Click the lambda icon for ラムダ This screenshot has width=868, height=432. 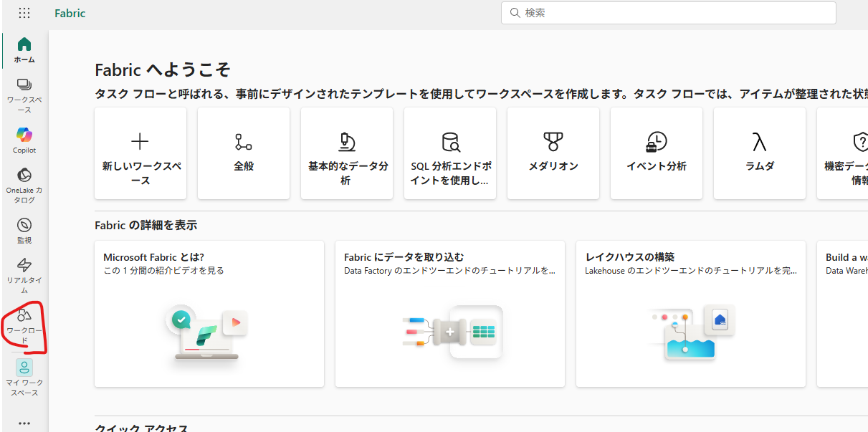(x=759, y=141)
